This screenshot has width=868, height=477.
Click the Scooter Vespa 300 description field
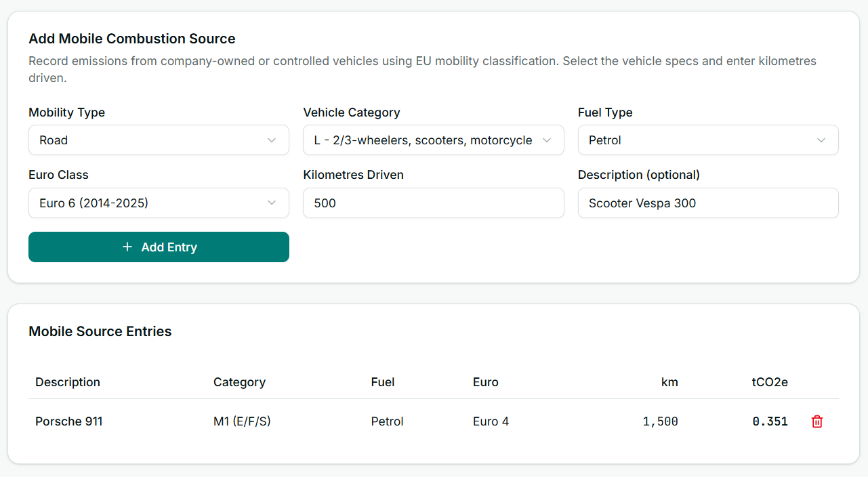(707, 203)
